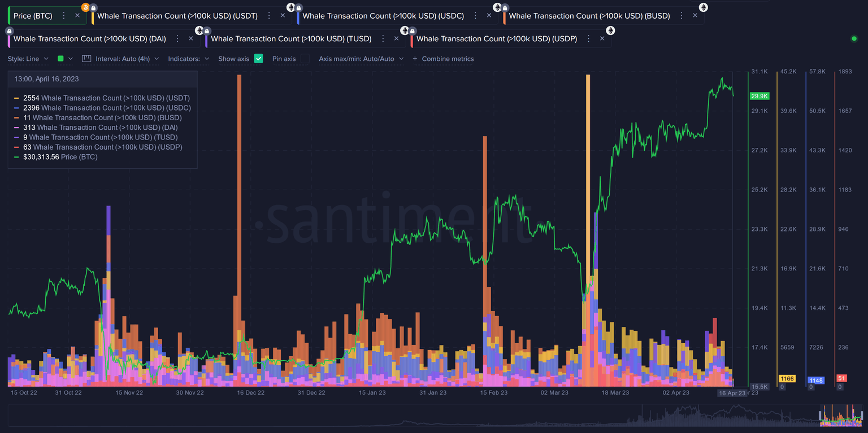The height and width of the screenshot is (433, 868).
Task: Open the options menu on the DAI tab
Action: coord(178,38)
